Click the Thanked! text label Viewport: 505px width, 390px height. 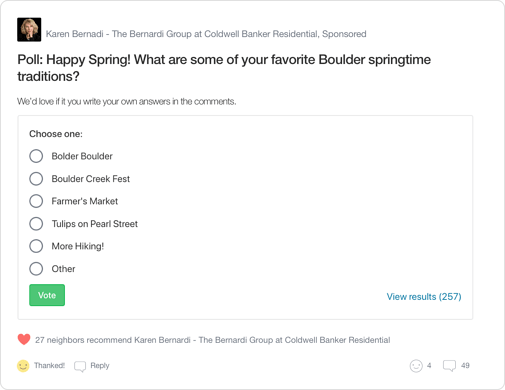tap(49, 366)
